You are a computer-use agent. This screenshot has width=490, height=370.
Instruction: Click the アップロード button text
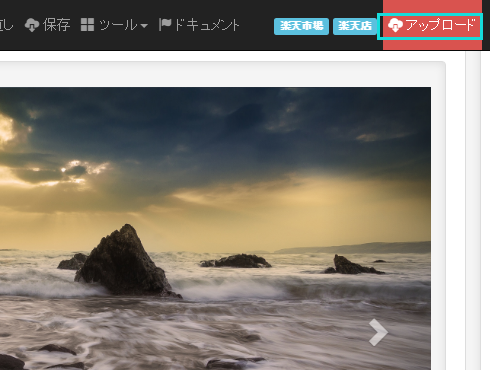(x=440, y=25)
